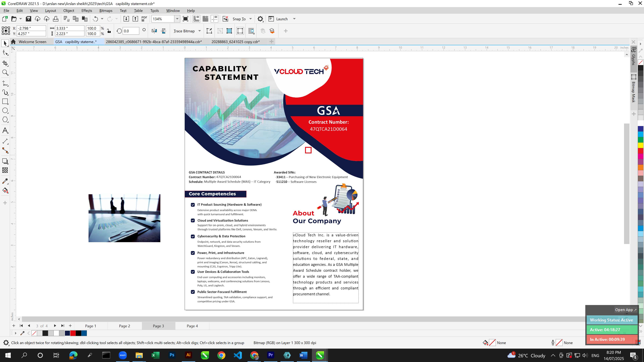Create a new document

click(x=5, y=19)
